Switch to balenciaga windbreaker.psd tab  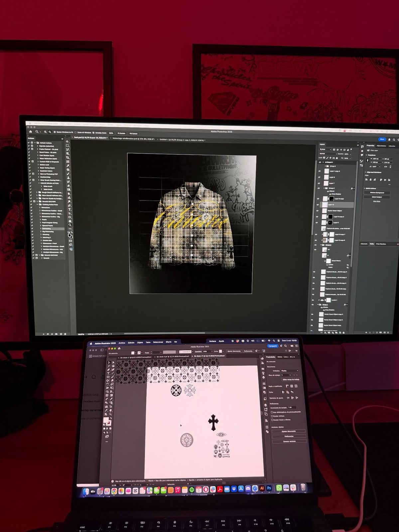pyautogui.click(x=133, y=139)
